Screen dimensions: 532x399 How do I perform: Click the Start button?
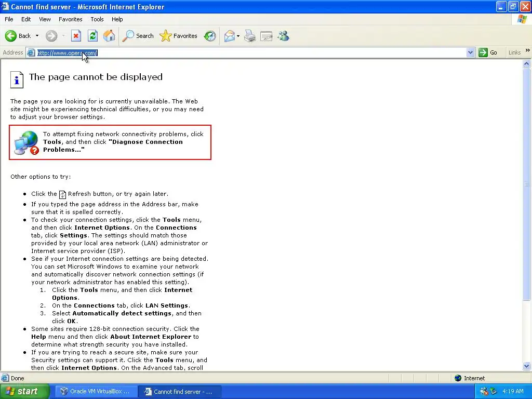pos(24,392)
